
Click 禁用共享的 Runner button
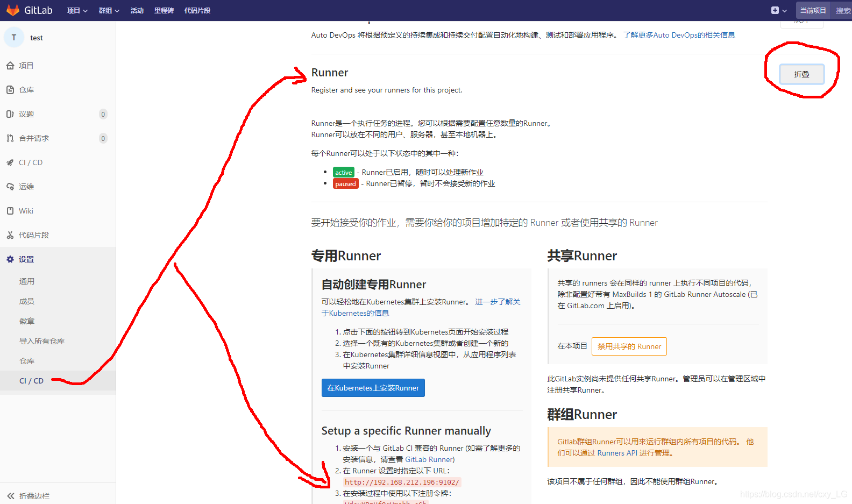[x=629, y=346]
